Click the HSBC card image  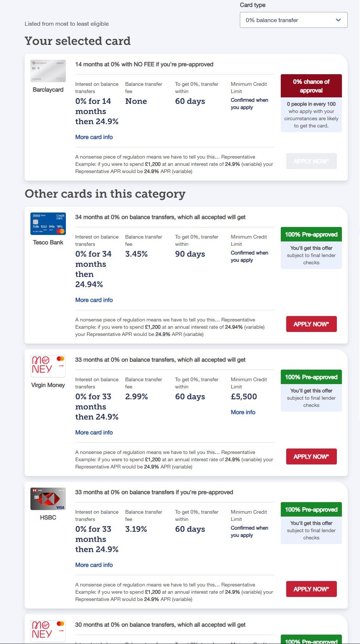click(x=48, y=499)
